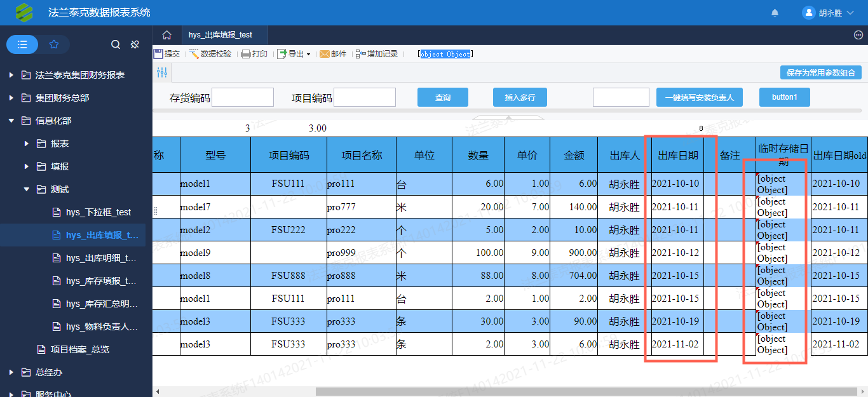Screen dimensions: 868x397
Task: Select date cell 2021-10-12 under 出库日期
Action: coord(677,253)
